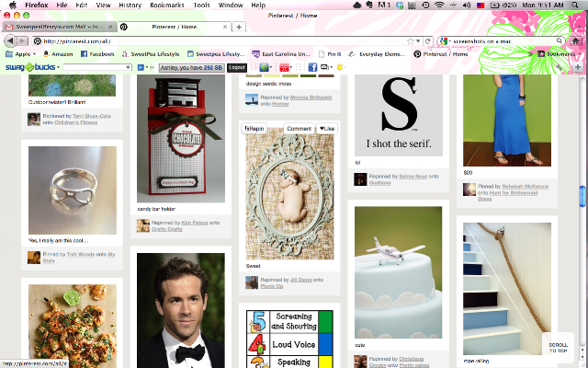Open the Facebook bookmark

pos(97,54)
